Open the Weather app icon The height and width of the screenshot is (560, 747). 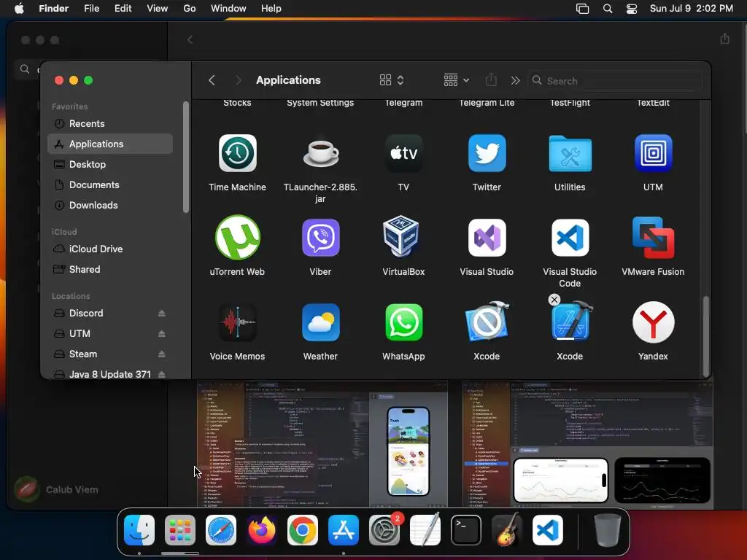(320, 322)
